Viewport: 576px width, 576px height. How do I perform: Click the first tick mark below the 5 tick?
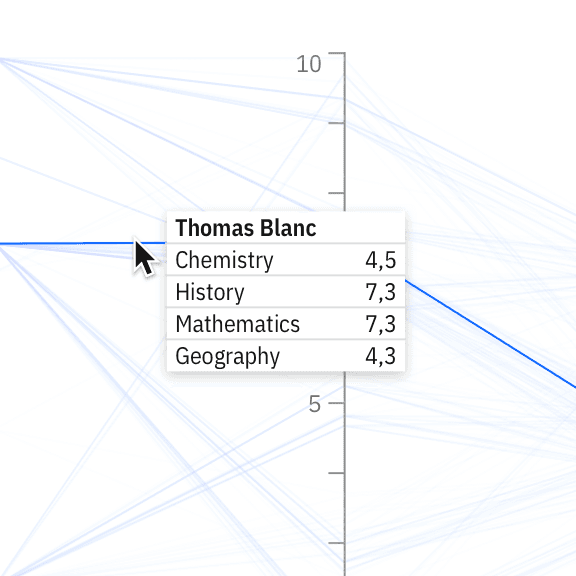point(336,473)
